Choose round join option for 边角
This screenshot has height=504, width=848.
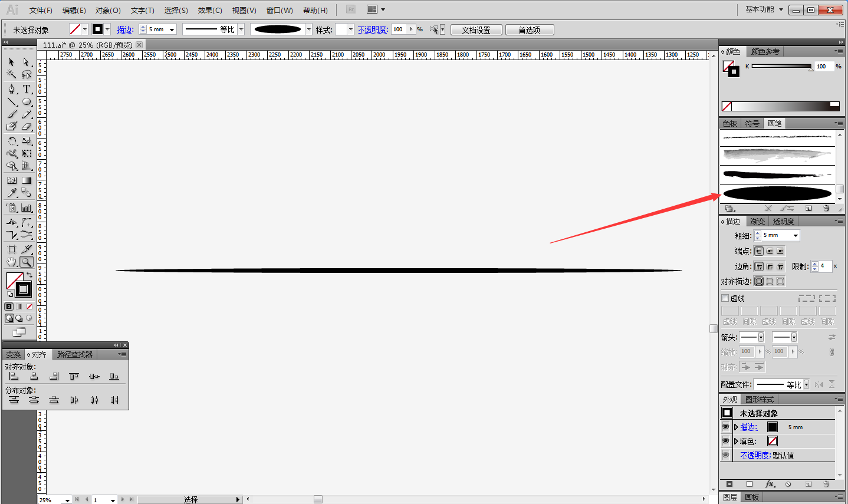770,266
